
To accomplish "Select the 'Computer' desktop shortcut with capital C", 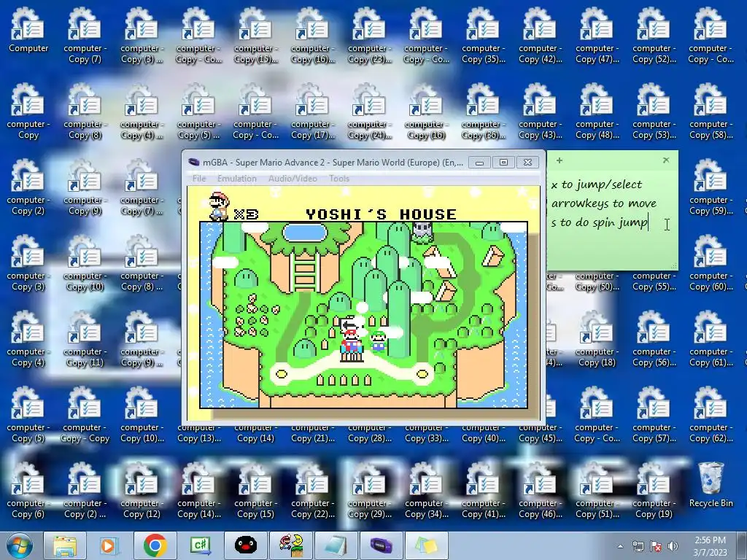I will (x=28, y=31).
